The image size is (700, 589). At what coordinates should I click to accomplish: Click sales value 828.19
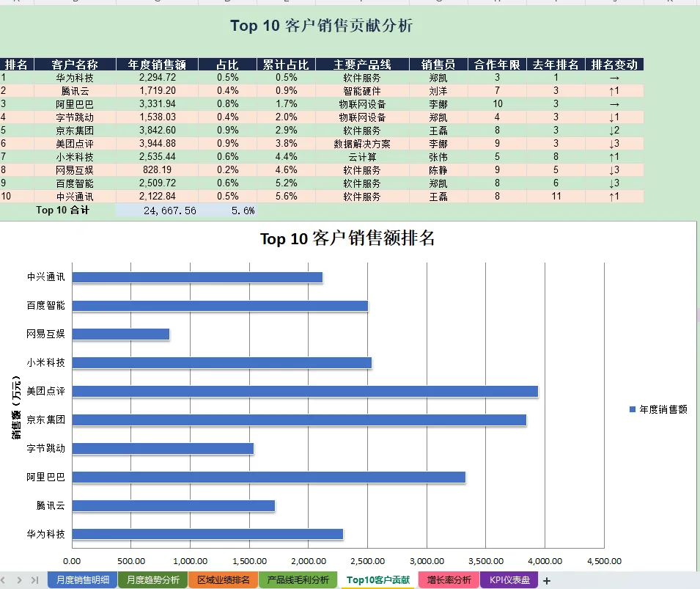(x=157, y=170)
